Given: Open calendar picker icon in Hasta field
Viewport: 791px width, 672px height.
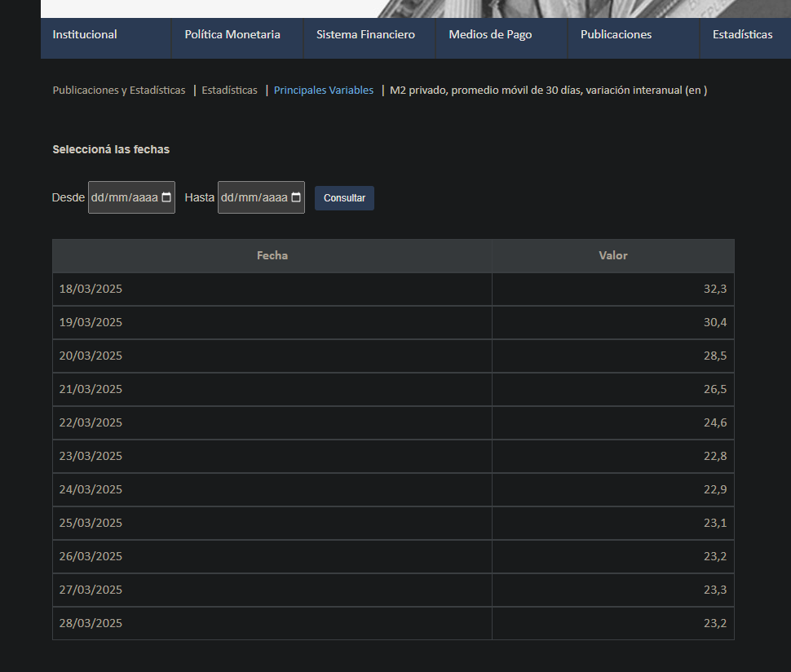Looking at the screenshot, I should [x=296, y=197].
